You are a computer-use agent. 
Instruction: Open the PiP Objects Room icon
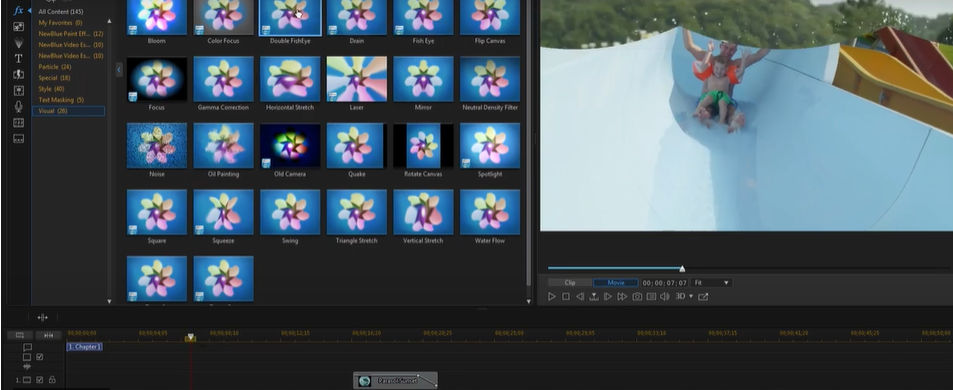[18, 27]
